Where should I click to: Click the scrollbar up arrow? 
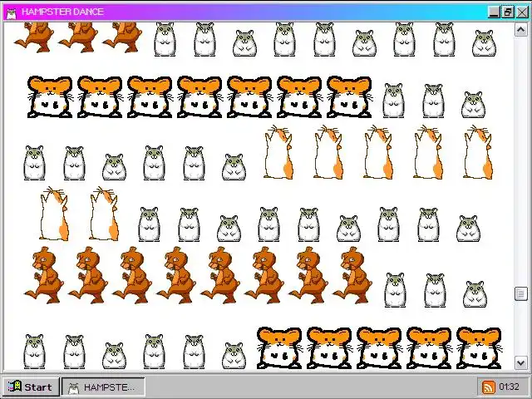point(521,30)
